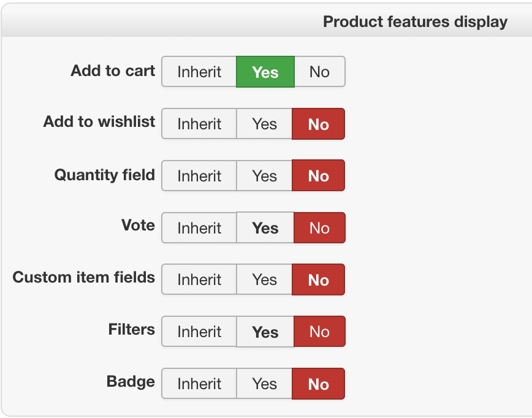Click No for Badge display
Image resolution: width=532 pixels, height=418 pixels.
point(318,384)
